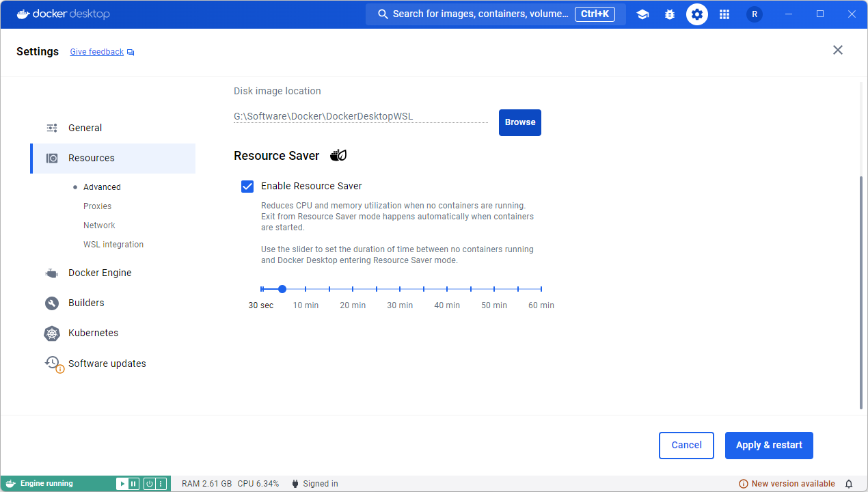Click the Resource Saver slider handle

pyautogui.click(x=282, y=289)
